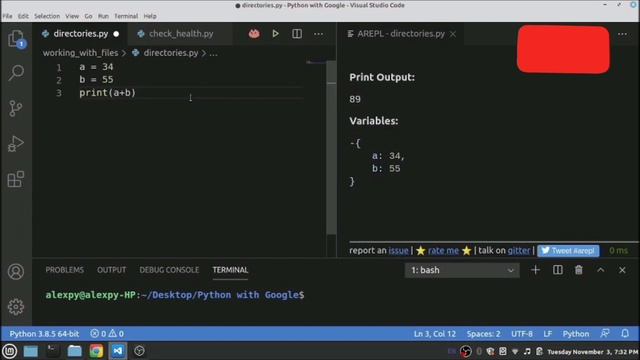Maximize terminal panel with up chevron
Screen dimensions: 640x360
point(600,270)
